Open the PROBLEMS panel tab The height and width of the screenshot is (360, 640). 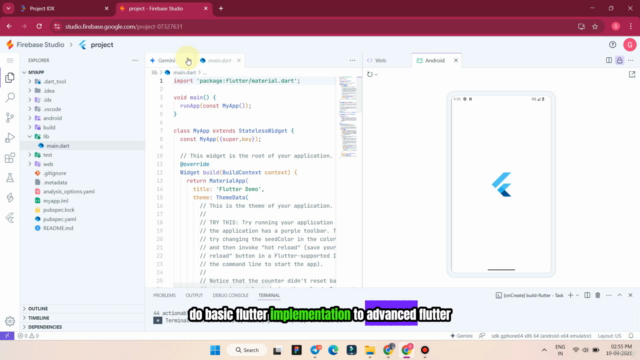tap(164, 295)
